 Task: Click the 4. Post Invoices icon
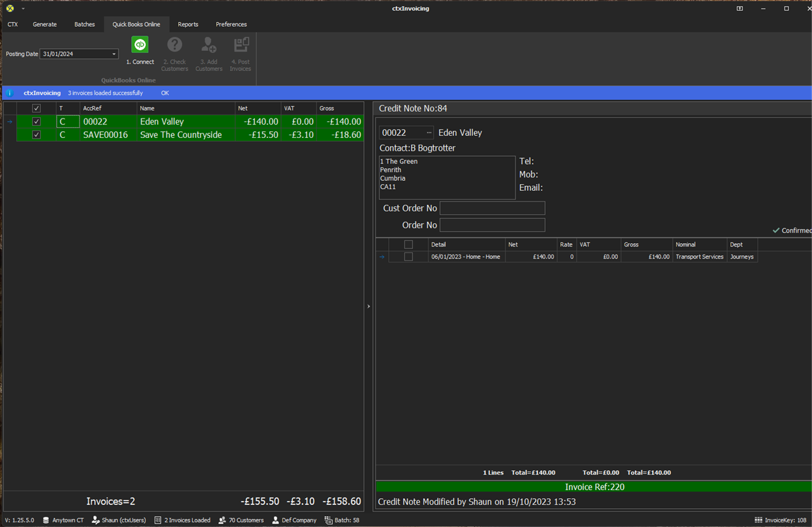point(240,52)
